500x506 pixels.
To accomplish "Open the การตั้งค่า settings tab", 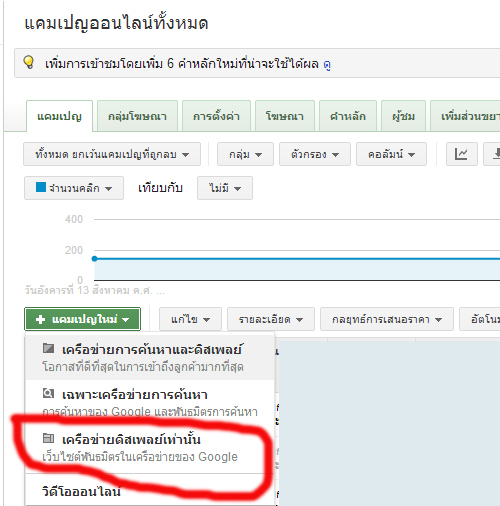I will click(216, 116).
